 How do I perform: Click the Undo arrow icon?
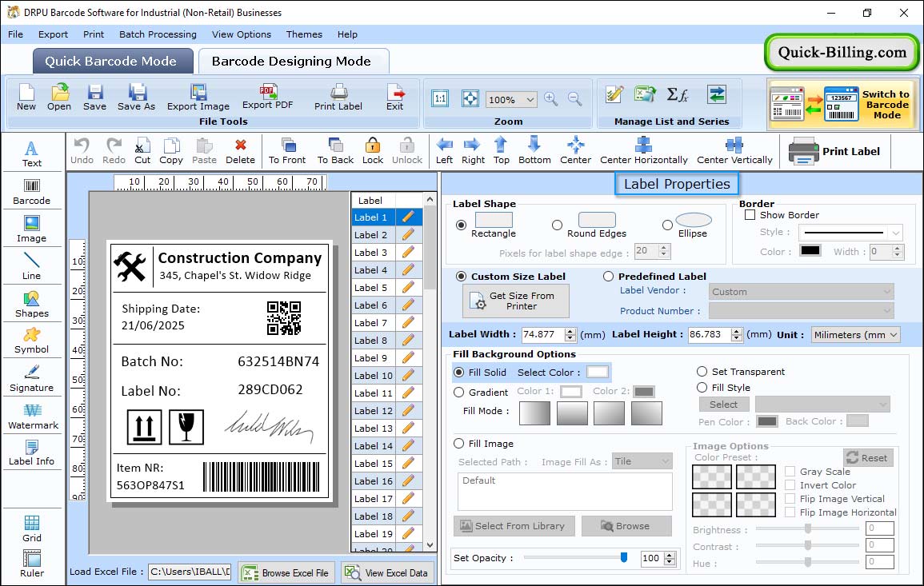pyautogui.click(x=82, y=145)
